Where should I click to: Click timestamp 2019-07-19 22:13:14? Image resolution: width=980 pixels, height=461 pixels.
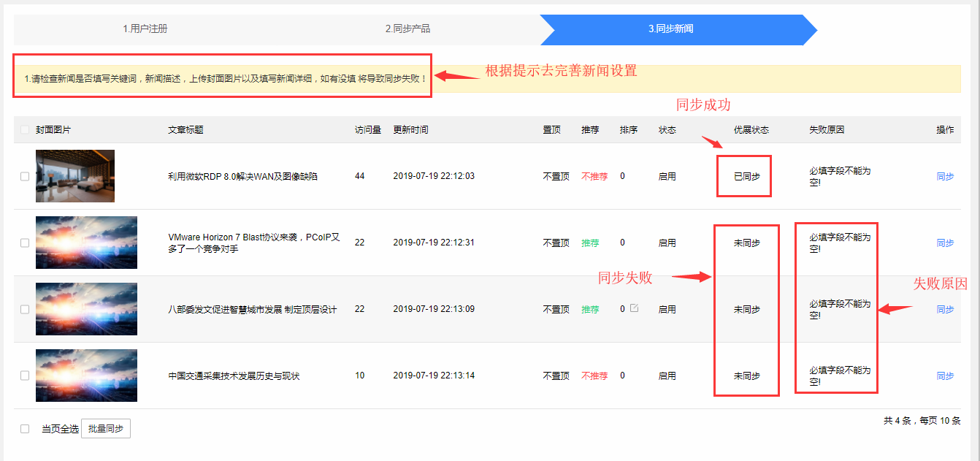tap(434, 376)
